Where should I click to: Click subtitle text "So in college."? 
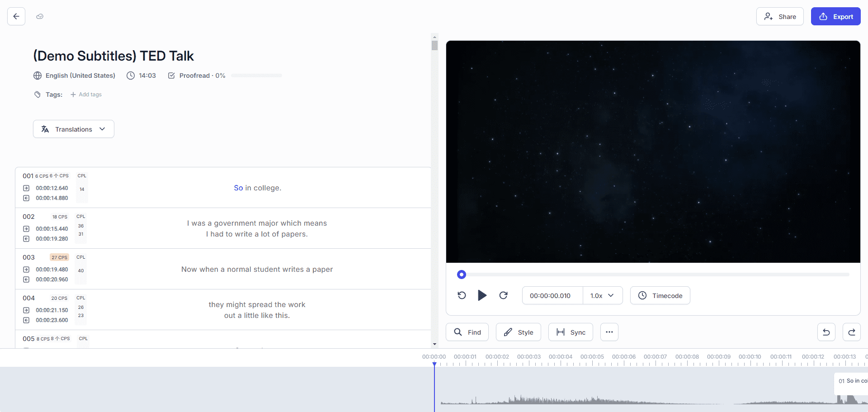(x=257, y=188)
